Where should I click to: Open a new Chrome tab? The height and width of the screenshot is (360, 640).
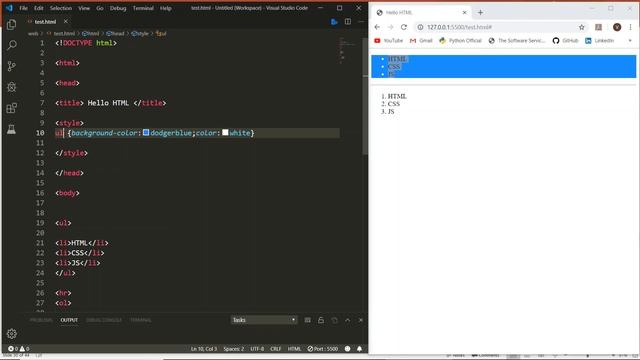click(480, 13)
